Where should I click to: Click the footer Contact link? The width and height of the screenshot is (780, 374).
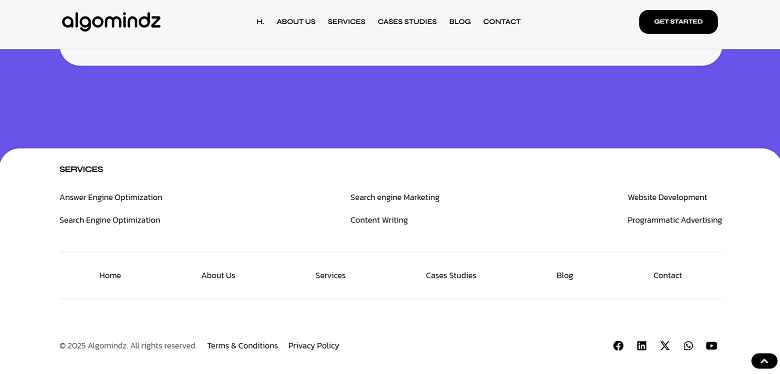(x=668, y=276)
